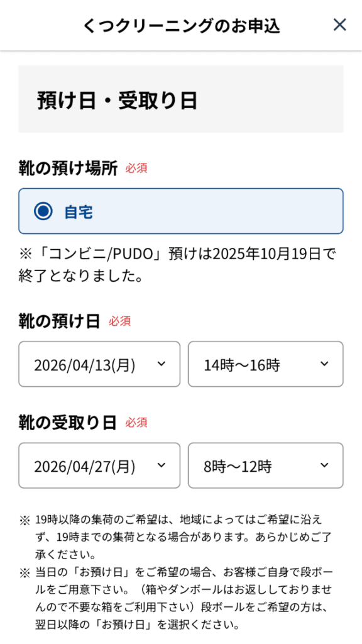Click the chevron on the 14時〜16時 selector
362x644 pixels.
point(324,364)
